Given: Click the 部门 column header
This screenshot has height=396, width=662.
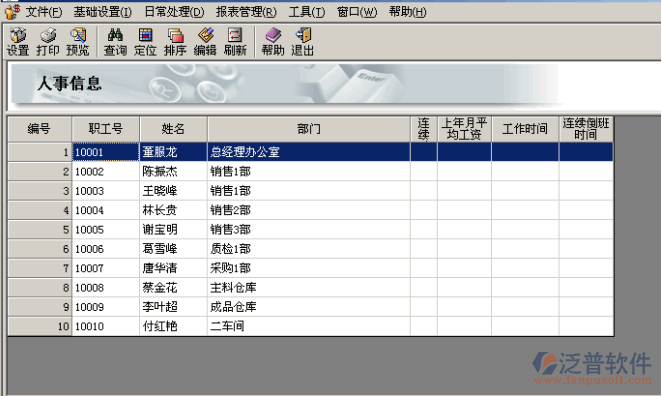Looking at the screenshot, I should (309, 129).
